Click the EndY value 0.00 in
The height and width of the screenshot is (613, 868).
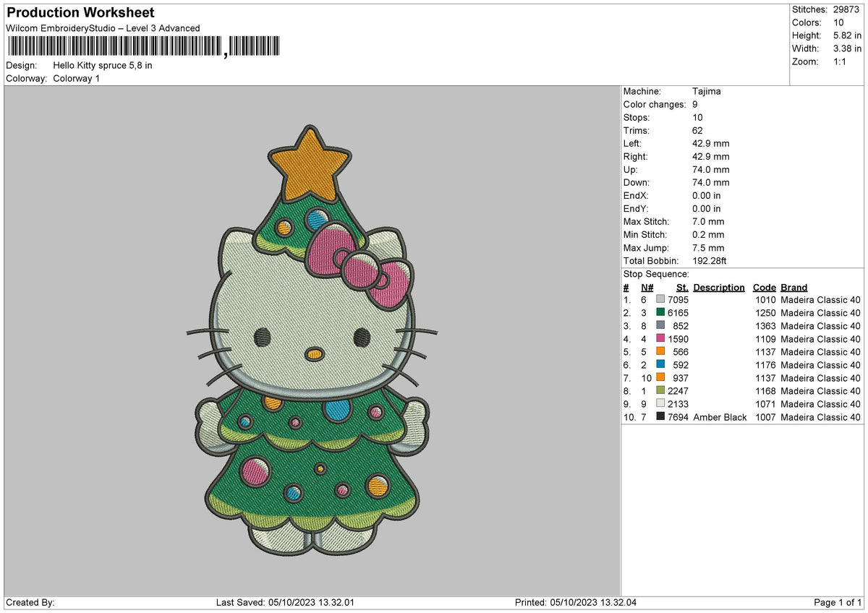click(707, 208)
